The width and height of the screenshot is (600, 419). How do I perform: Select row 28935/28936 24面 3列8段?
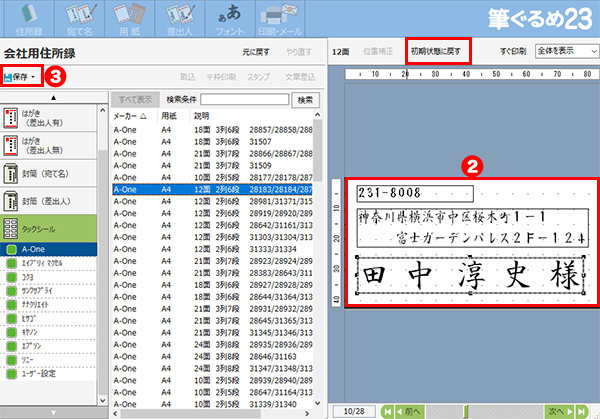coord(212,345)
